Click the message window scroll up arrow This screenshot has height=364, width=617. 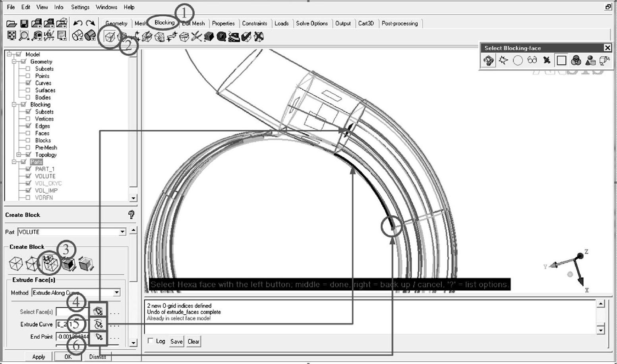[x=600, y=304]
